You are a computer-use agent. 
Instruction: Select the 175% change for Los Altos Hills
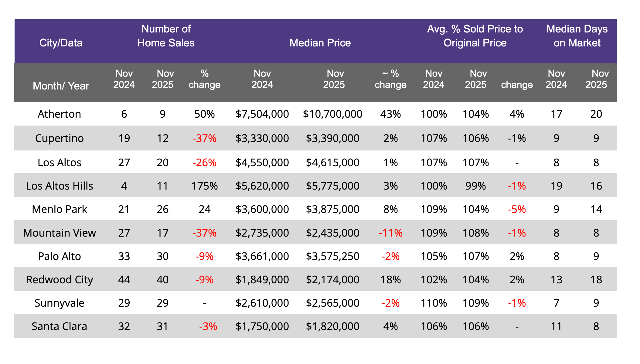204,186
